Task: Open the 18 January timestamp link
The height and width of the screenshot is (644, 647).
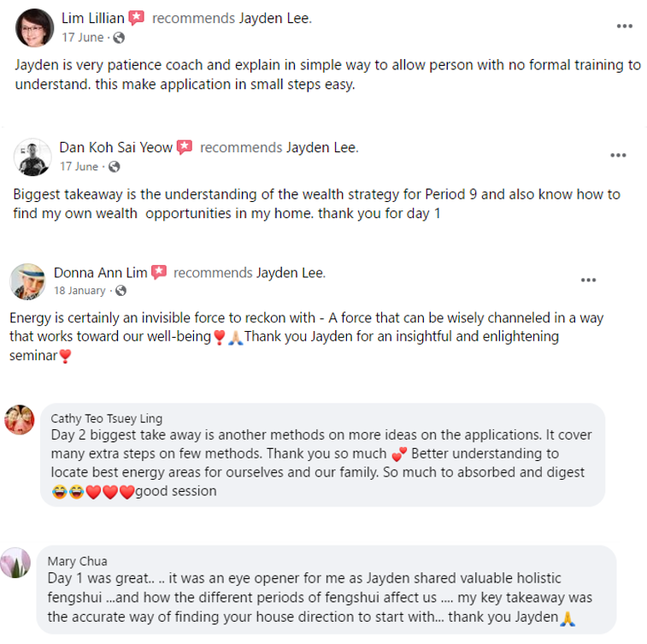Action: tap(80, 291)
